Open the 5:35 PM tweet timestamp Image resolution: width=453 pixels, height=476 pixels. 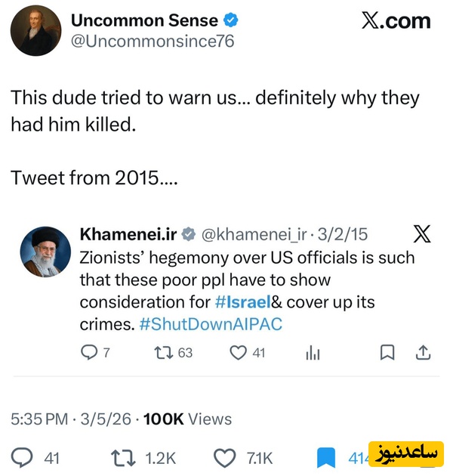39,419
